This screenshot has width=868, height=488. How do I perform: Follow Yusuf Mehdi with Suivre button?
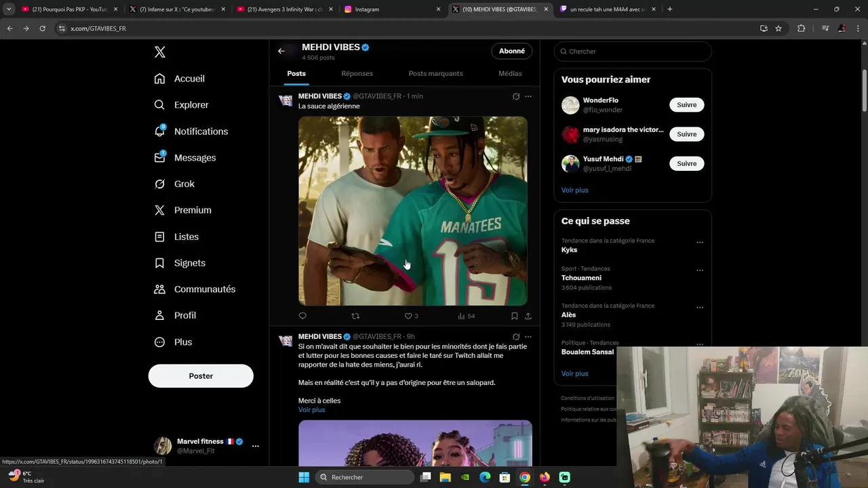687,163
